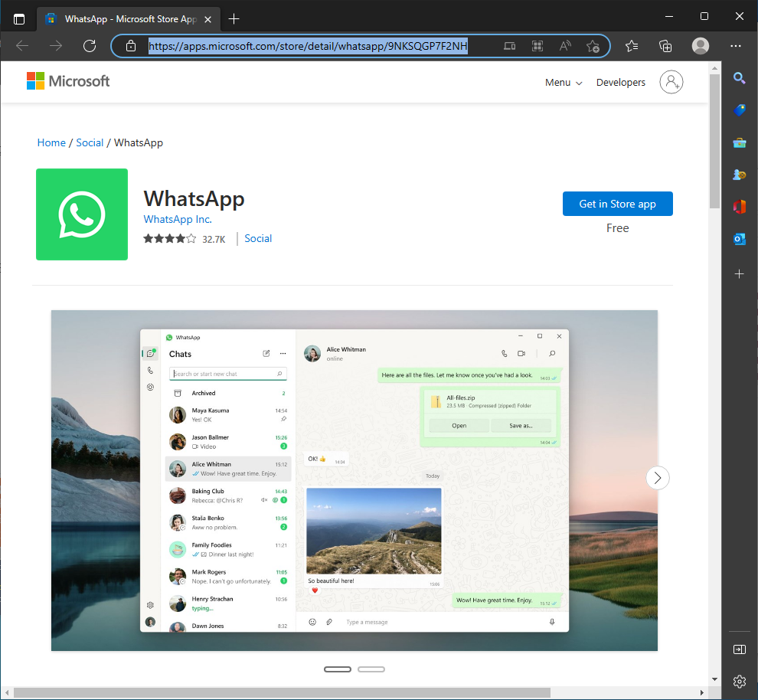Open Settings and more ellipsis menu

click(x=736, y=46)
